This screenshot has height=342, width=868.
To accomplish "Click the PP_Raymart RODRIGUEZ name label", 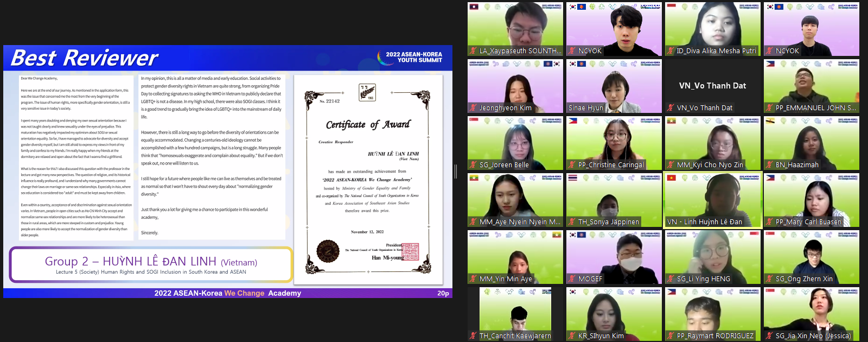I will point(714,336).
